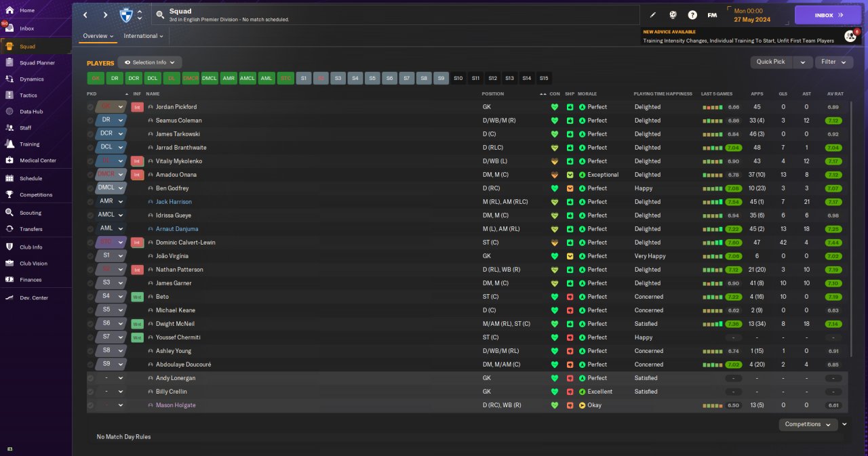This screenshot has height=456, width=868.
Task: Expand the Selection Info dropdown
Action: [150, 62]
